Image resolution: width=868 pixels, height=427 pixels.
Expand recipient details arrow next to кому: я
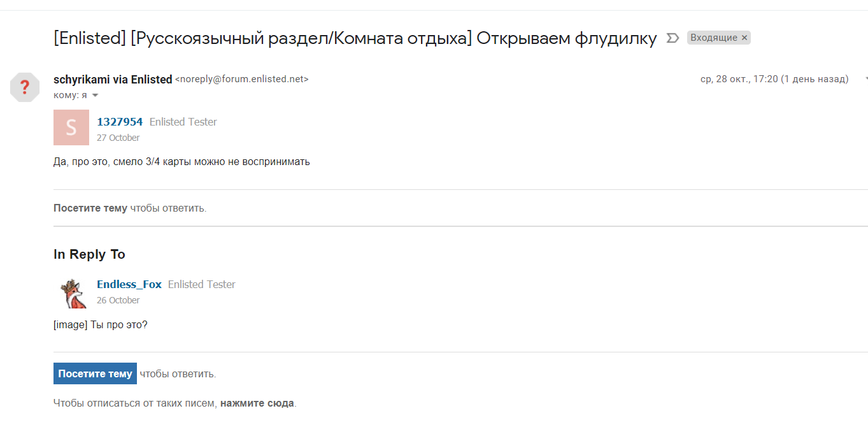point(96,96)
